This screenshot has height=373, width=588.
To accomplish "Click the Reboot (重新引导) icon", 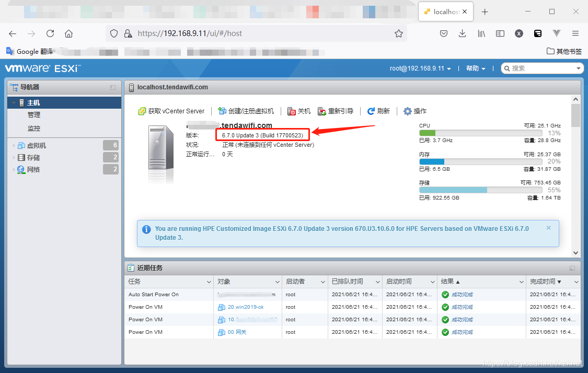I will pos(322,111).
